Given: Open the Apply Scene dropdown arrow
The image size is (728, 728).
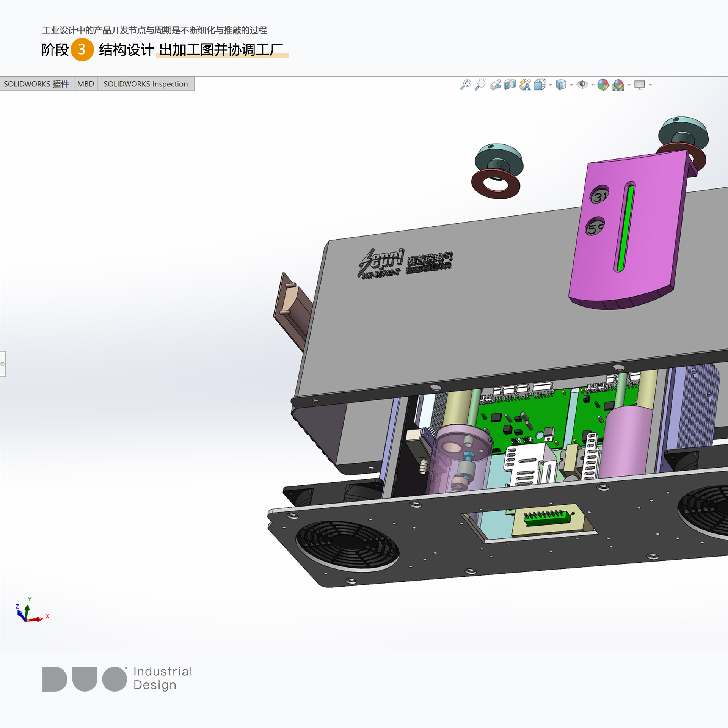Looking at the screenshot, I should click(629, 85).
